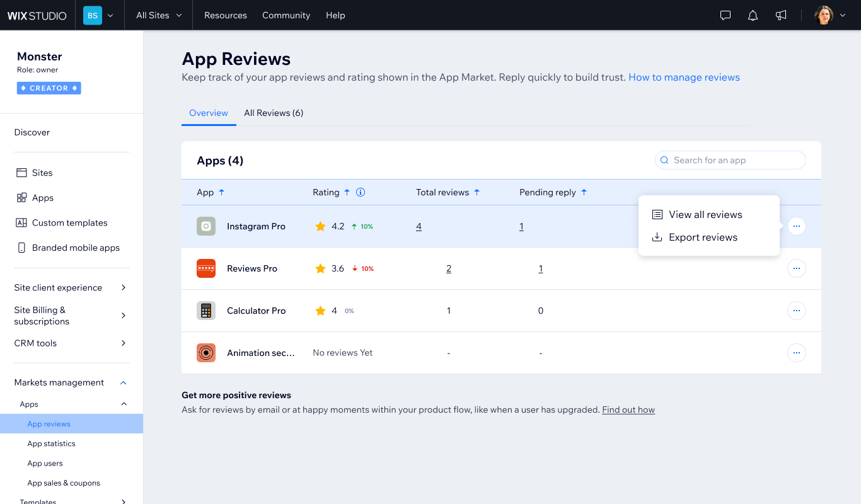Click the chevron beside the profile avatar

[843, 16]
